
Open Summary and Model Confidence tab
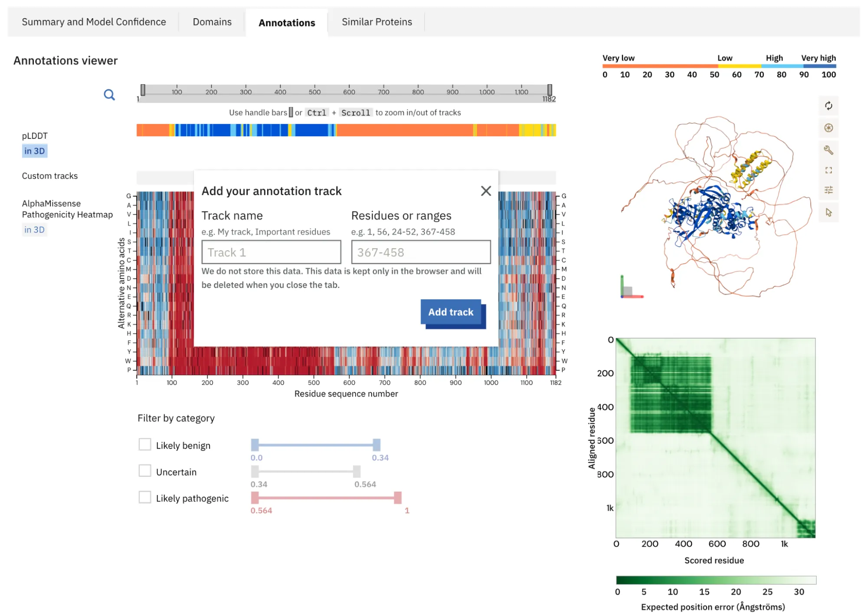coord(94,22)
